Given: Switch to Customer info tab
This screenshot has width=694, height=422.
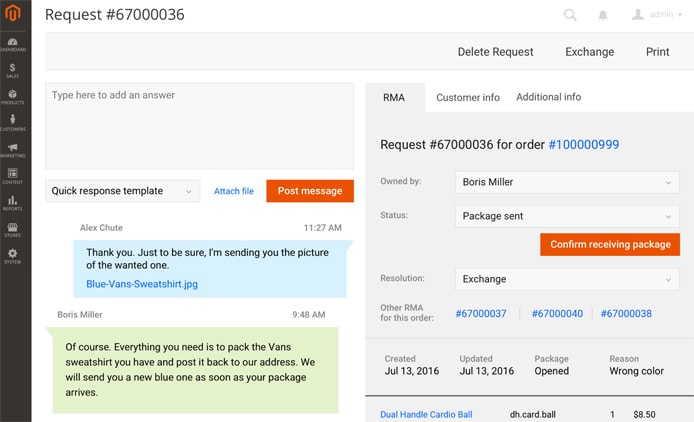Looking at the screenshot, I should click(468, 97).
